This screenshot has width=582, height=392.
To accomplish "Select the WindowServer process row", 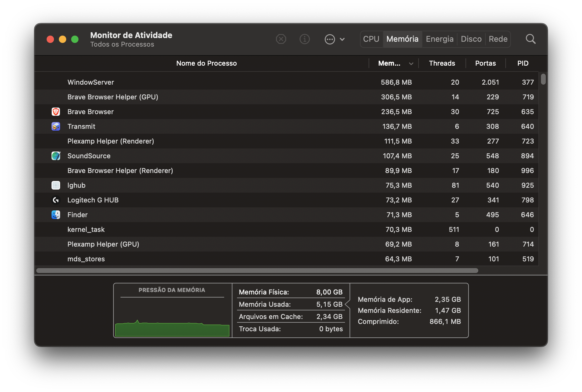I will (287, 82).
